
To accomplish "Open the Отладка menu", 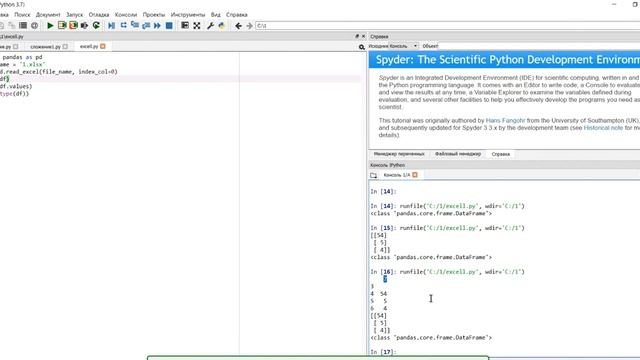I will [x=99, y=15].
